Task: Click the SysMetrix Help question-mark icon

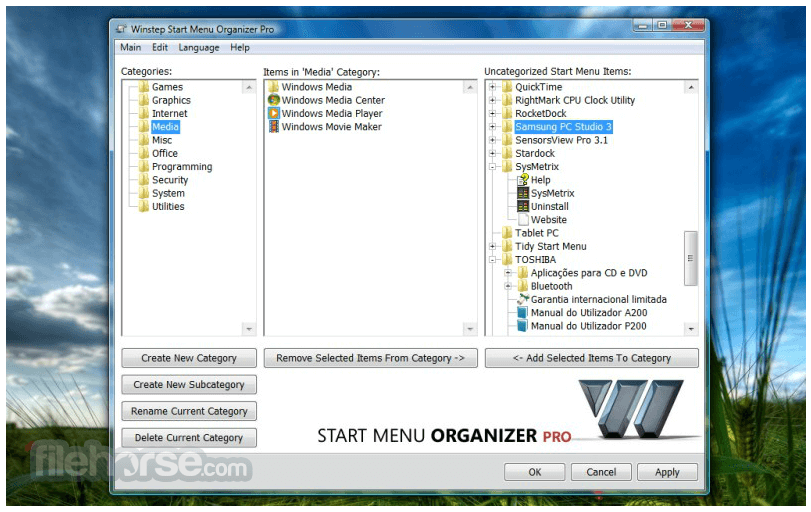Action: click(x=523, y=180)
